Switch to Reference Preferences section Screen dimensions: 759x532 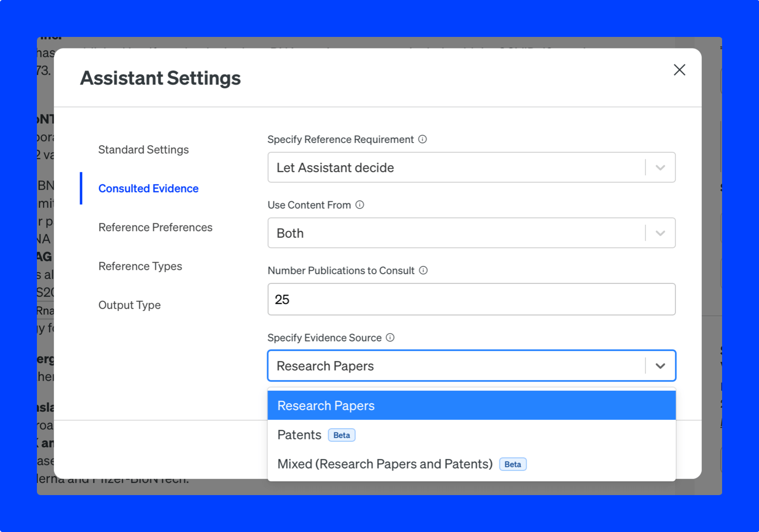pyautogui.click(x=155, y=227)
